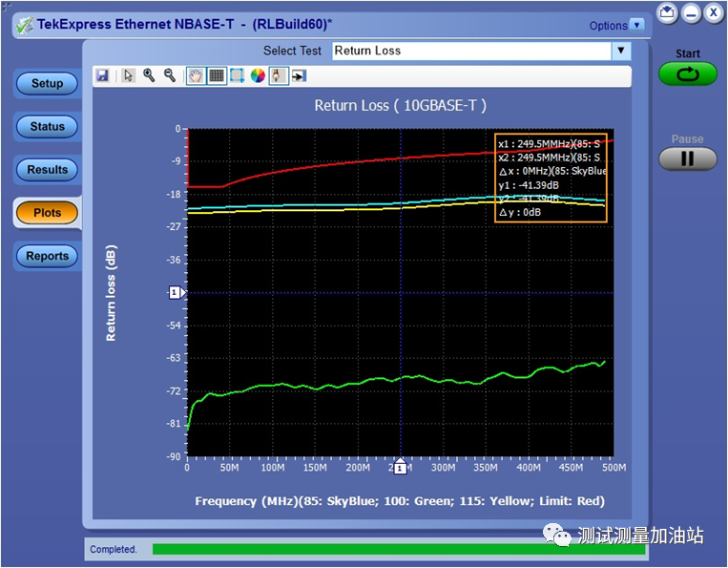
Task: Minimize the TekExpress window
Action: point(691,12)
